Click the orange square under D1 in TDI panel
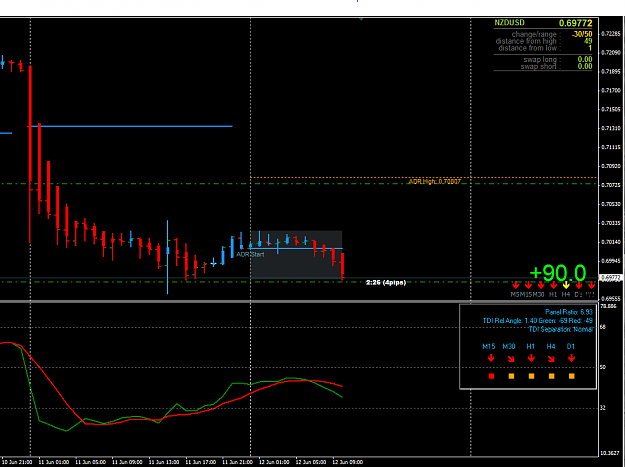Screen dimensions: 625x467 click(x=572, y=376)
